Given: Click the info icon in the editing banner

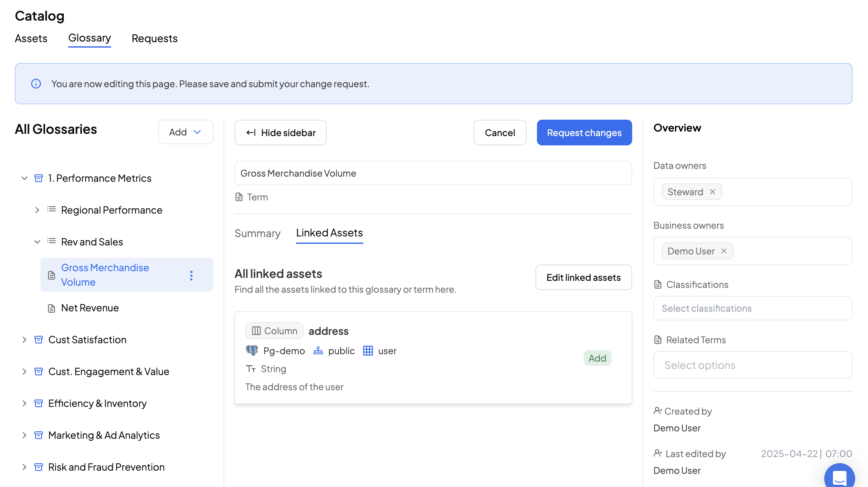Looking at the screenshot, I should click(36, 84).
